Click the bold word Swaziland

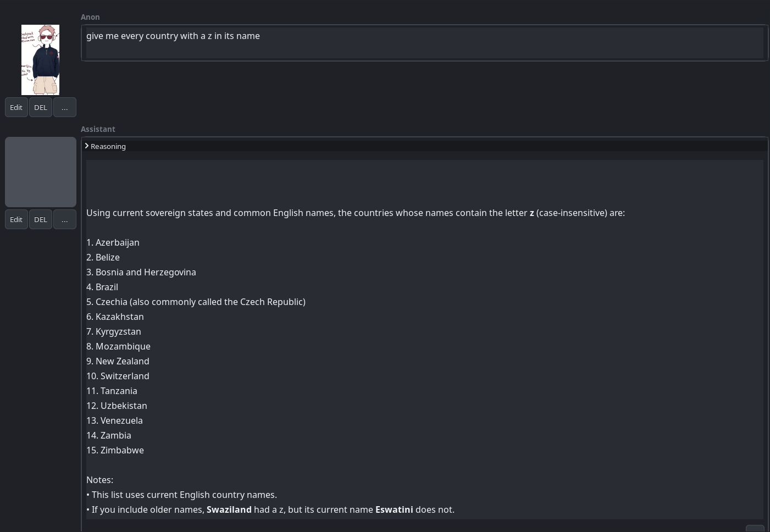[x=229, y=509]
